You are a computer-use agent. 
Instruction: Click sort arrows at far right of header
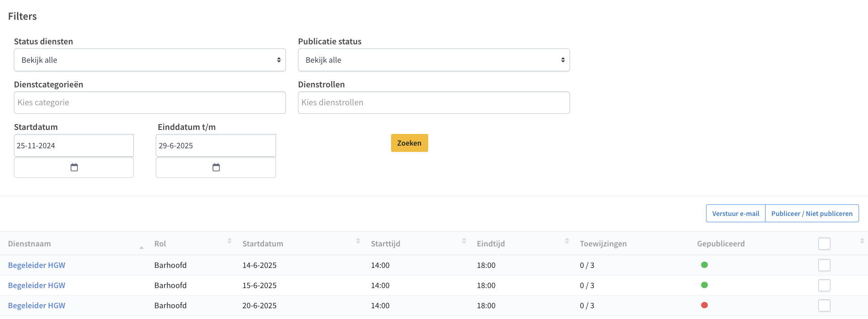click(862, 241)
